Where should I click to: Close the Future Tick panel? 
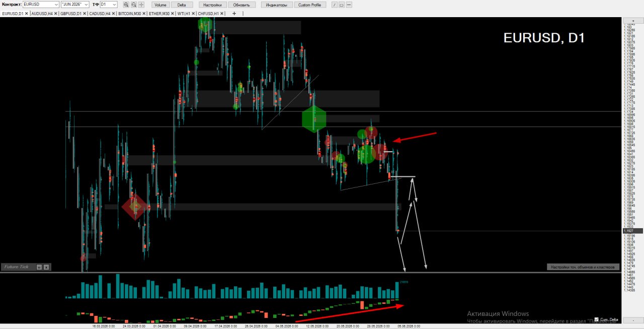point(46,267)
